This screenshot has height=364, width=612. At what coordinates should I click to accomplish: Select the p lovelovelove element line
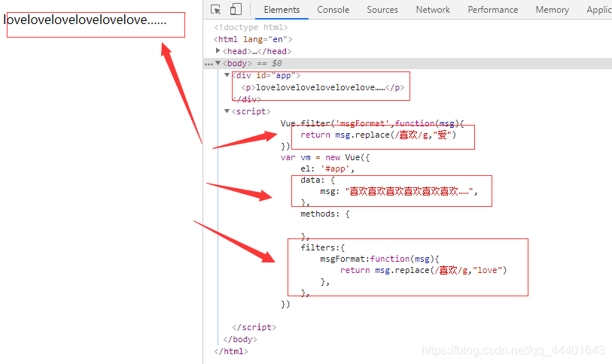[x=323, y=87]
